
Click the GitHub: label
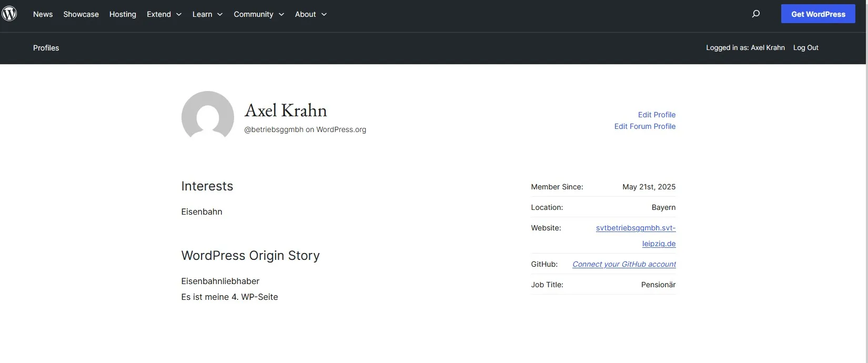click(544, 264)
